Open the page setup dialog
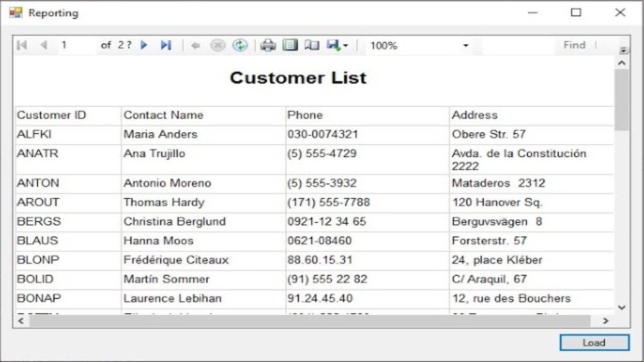Viewport: 644px width, 362px height. [x=312, y=46]
